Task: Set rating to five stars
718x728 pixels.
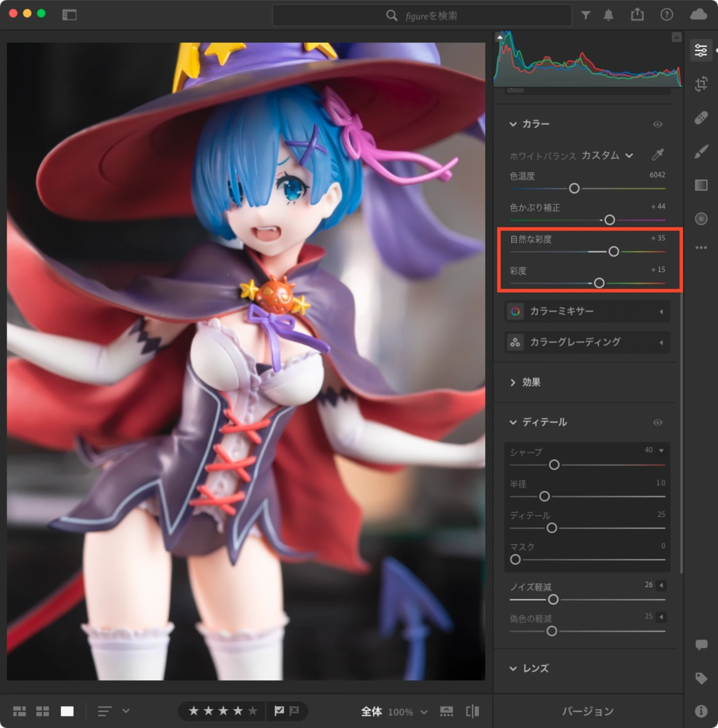Action: (x=253, y=711)
